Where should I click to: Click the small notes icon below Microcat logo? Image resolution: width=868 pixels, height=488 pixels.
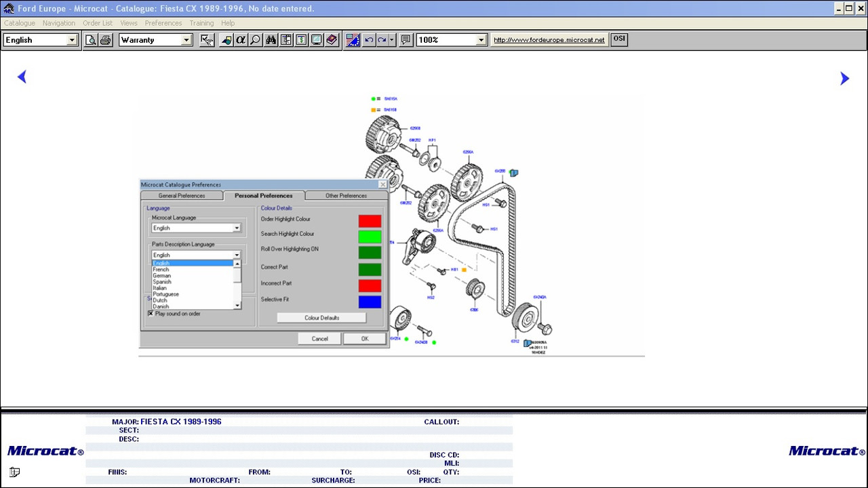[x=14, y=472]
